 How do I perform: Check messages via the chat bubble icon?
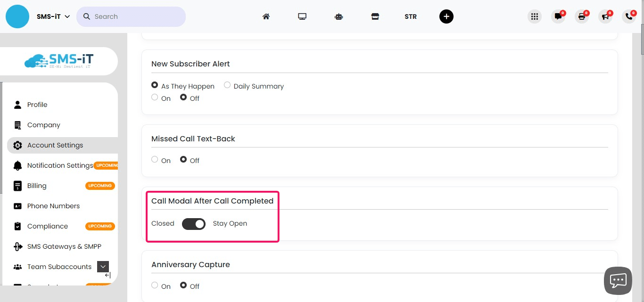click(558, 16)
